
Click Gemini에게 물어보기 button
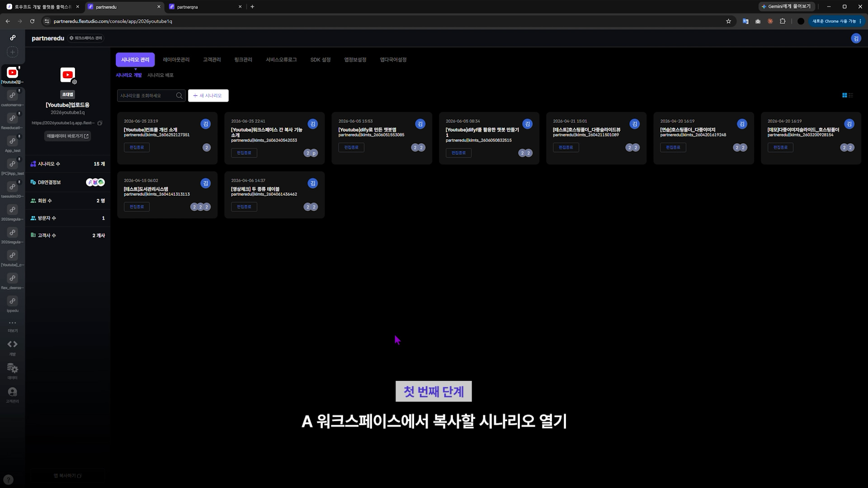(x=787, y=7)
